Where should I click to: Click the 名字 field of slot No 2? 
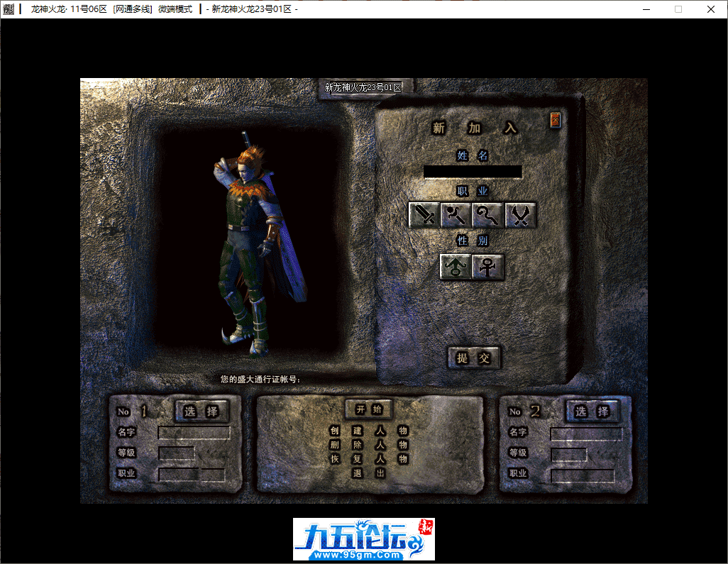tap(586, 434)
